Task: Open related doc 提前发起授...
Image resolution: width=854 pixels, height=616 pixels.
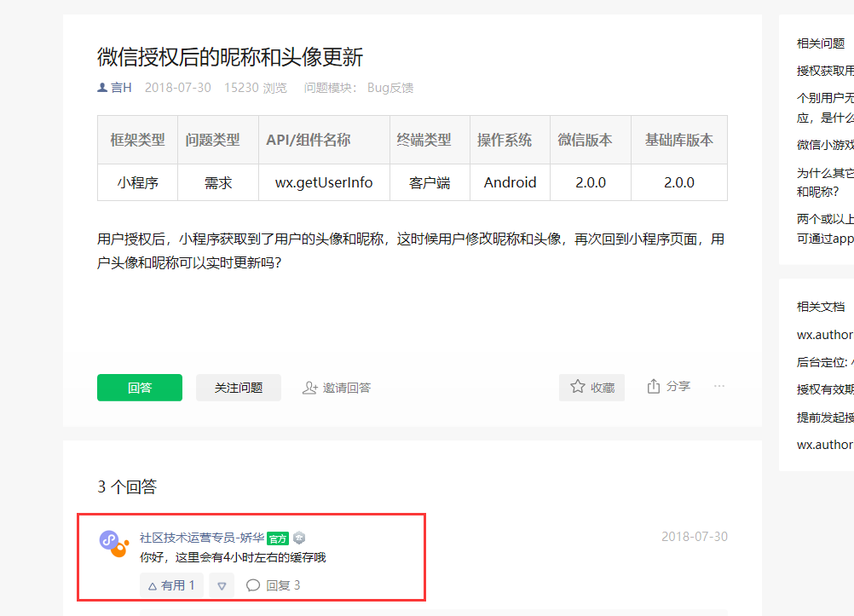Action: point(825,417)
